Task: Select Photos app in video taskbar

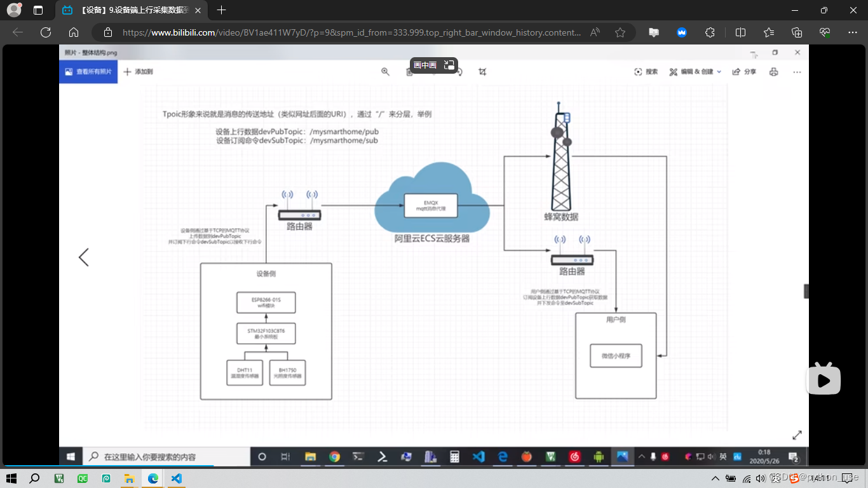Action: pos(622,456)
